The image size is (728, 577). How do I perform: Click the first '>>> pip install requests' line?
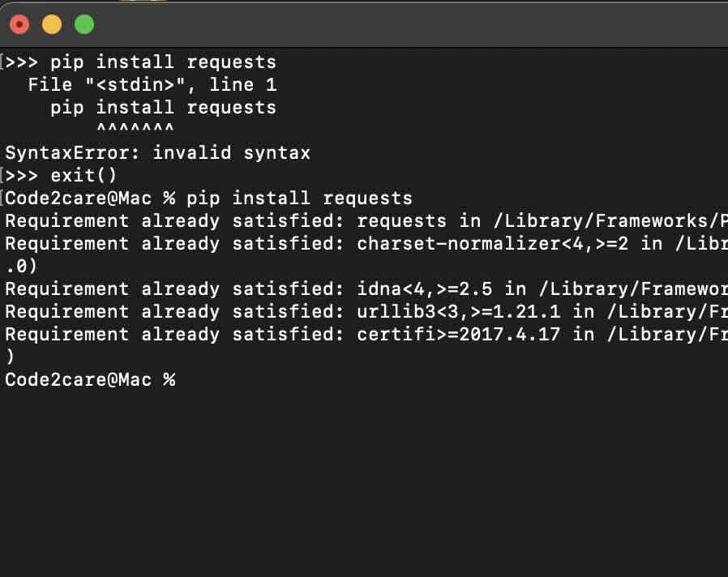tap(141, 62)
